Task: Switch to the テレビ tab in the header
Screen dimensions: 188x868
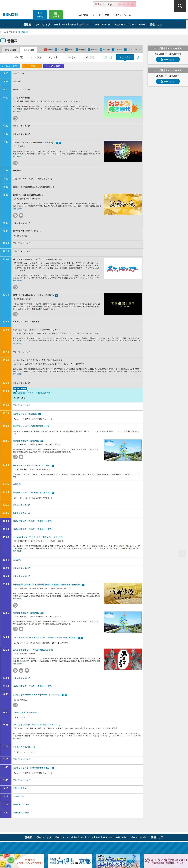Action: tap(40, 14)
